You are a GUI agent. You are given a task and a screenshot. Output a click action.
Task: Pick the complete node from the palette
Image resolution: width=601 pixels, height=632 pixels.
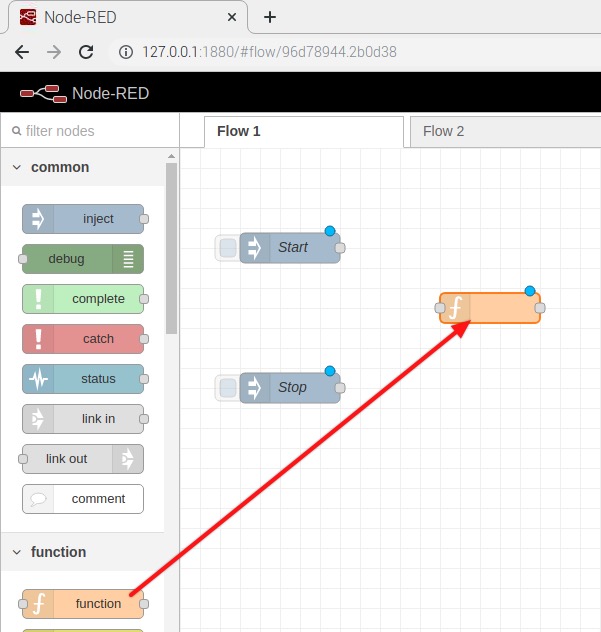tap(83, 299)
